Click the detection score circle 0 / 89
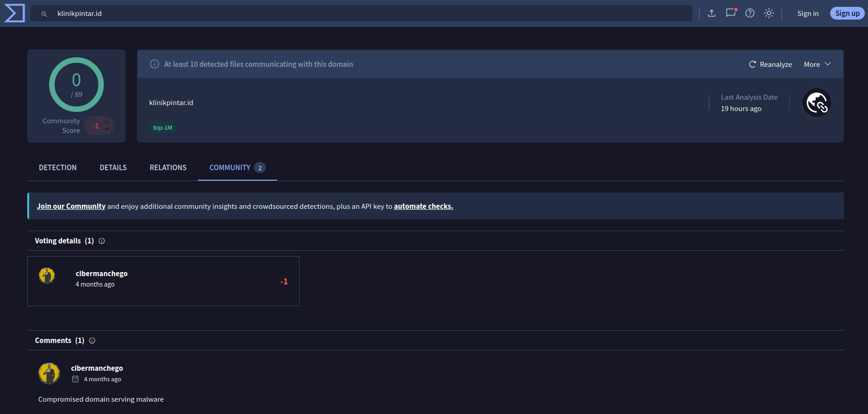 pyautogui.click(x=76, y=85)
